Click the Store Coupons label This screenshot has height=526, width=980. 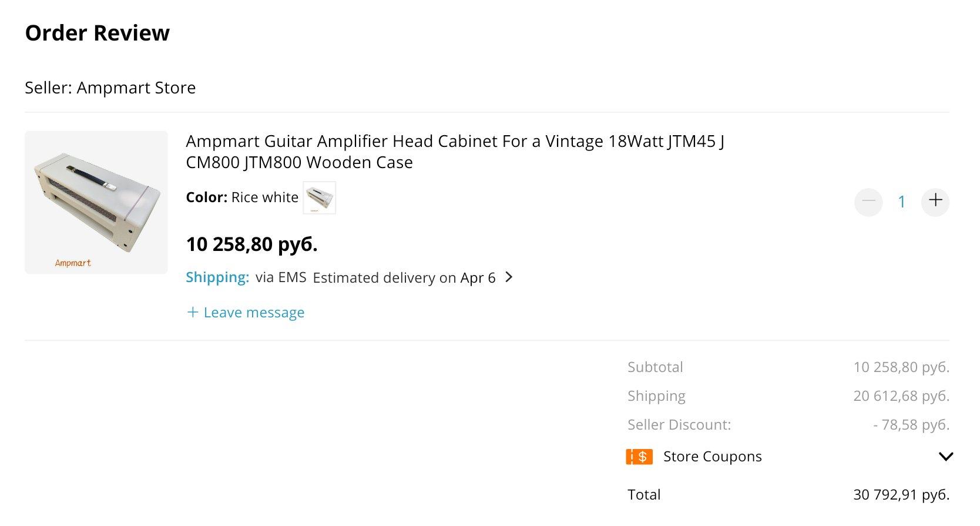pyautogui.click(x=712, y=457)
